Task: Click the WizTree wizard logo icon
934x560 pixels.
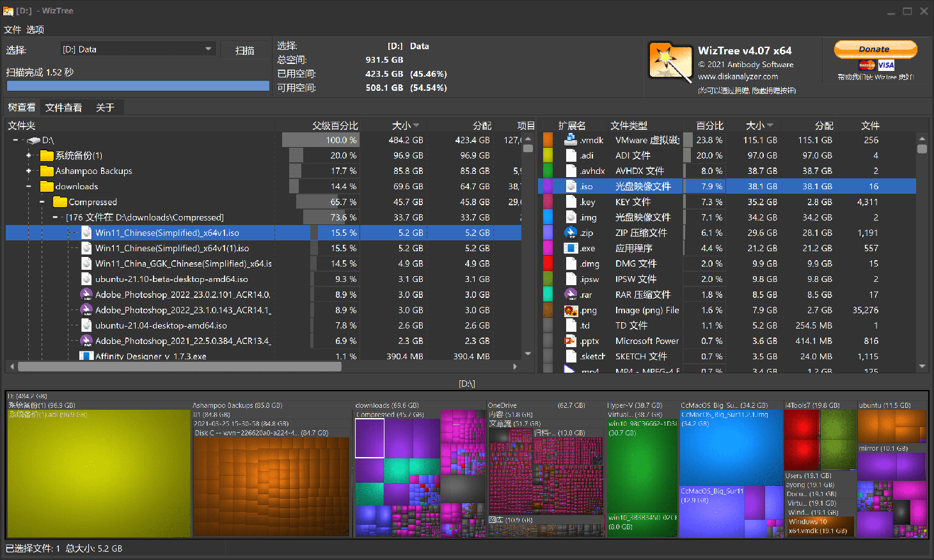Action: point(670,61)
